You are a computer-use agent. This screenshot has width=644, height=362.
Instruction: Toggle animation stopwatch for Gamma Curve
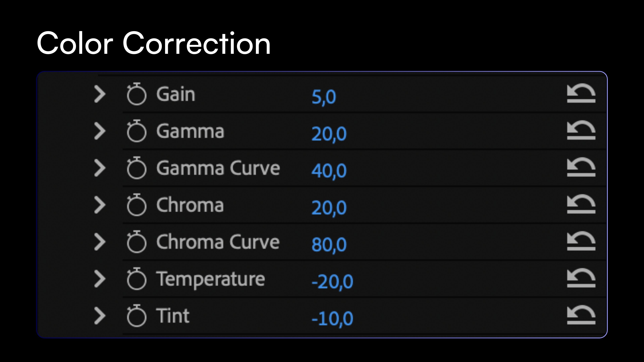[136, 168]
